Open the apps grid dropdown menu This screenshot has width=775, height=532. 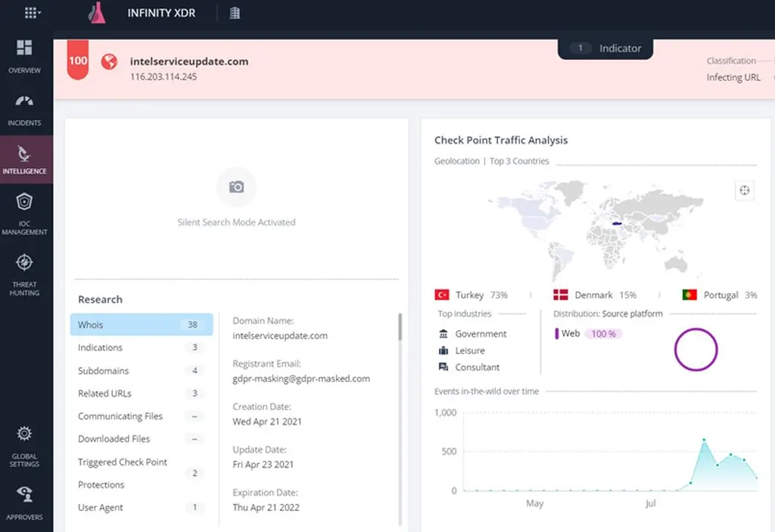tap(33, 13)
